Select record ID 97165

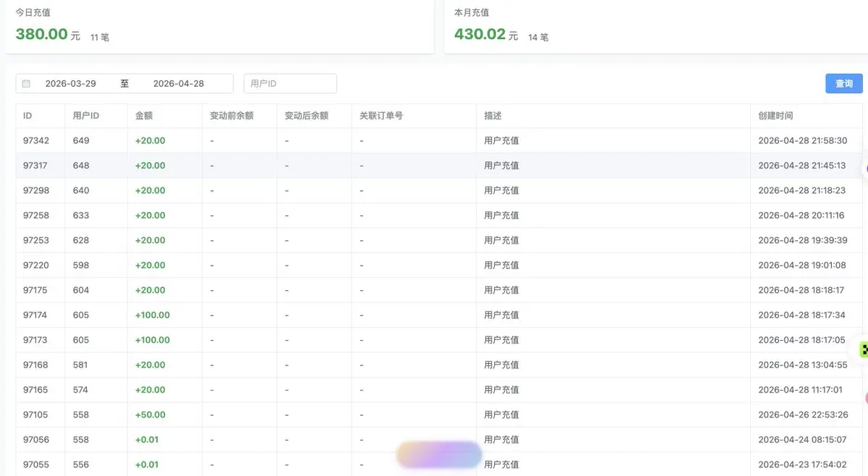point(35,390)
